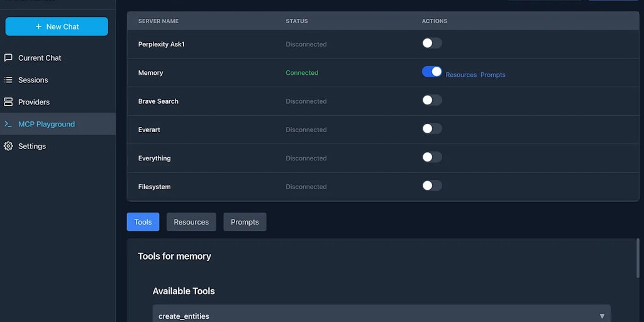644x322 pixels.
Task: Click Disconnected status in Perplexity Ask1 row
Action: click(306, 45)
